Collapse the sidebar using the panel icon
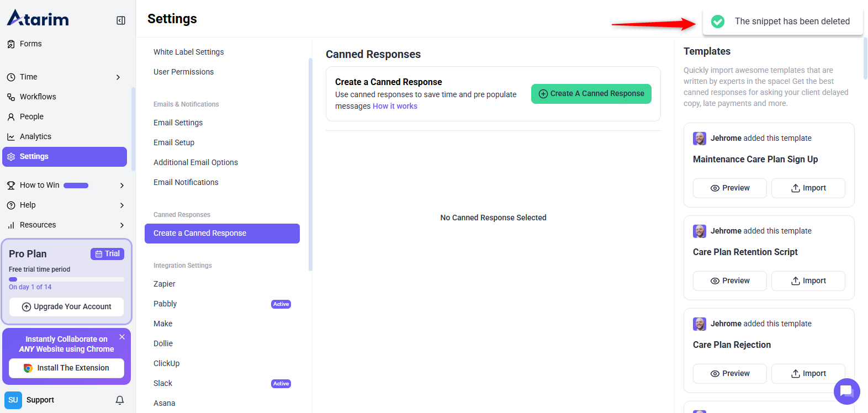The width and height of the screenshot is (868, 413). tap(121, 20)
